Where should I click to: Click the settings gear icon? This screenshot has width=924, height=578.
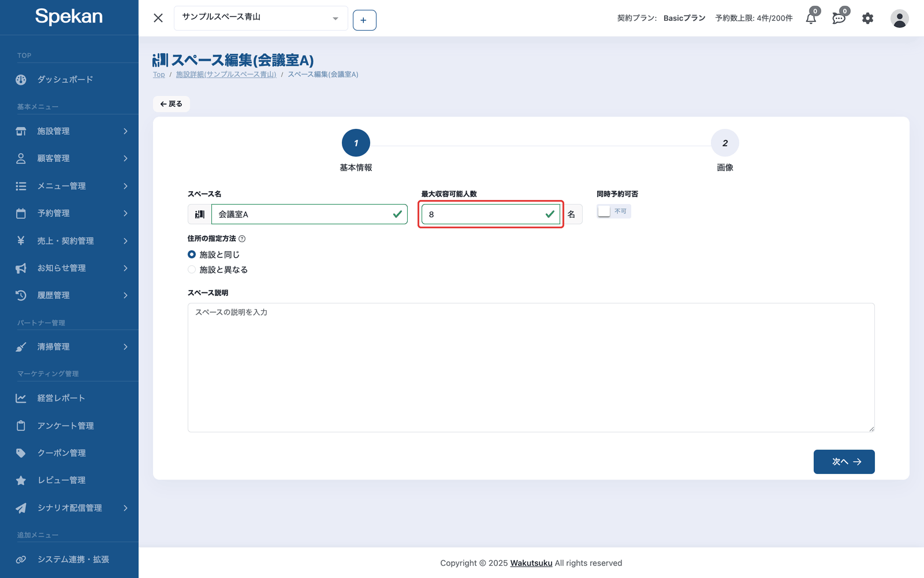(x=867, y=18)
